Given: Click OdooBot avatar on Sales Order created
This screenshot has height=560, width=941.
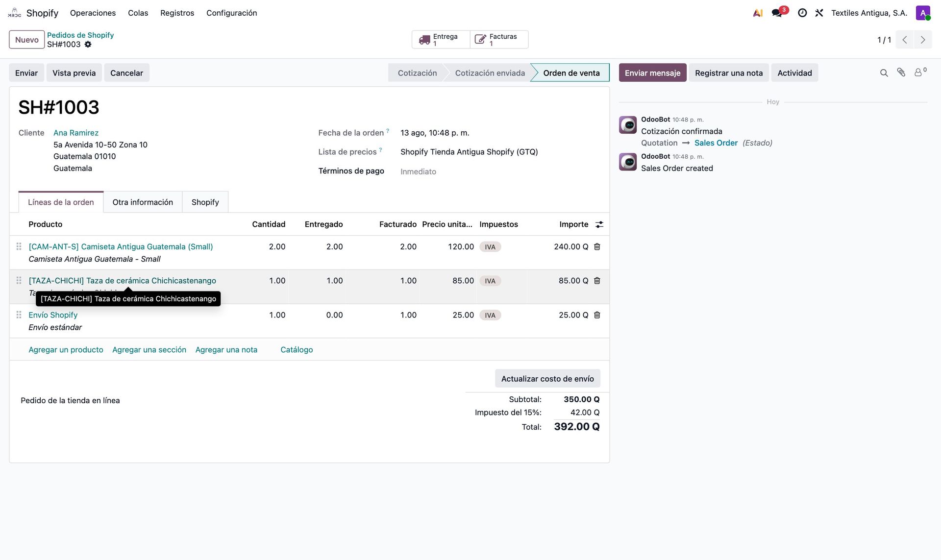Looking at the screenshot, I should pyautogui.click(x=628, y=162).
